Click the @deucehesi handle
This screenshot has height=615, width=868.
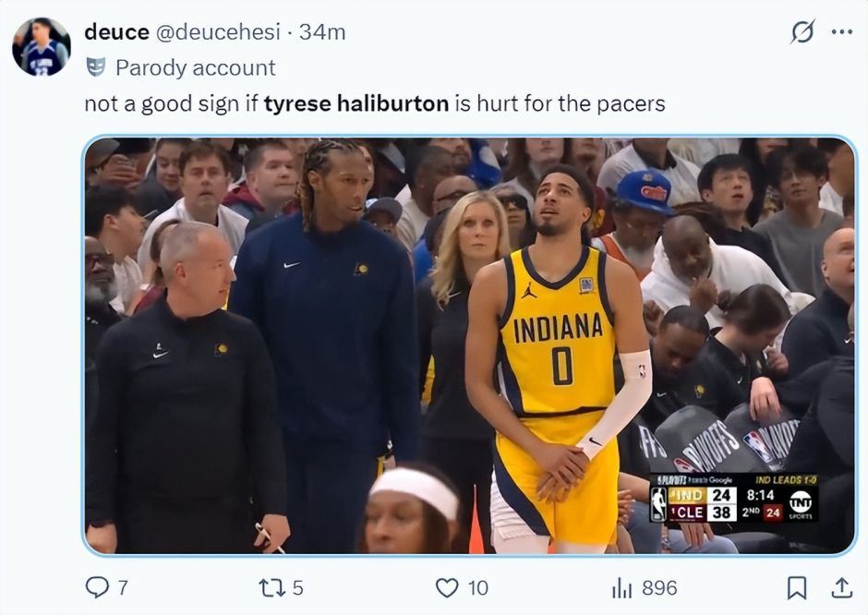click(x=217, y=32)
